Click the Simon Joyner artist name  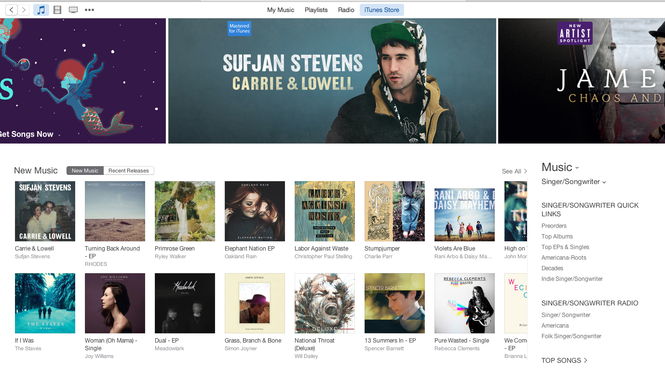pos(241,348)
